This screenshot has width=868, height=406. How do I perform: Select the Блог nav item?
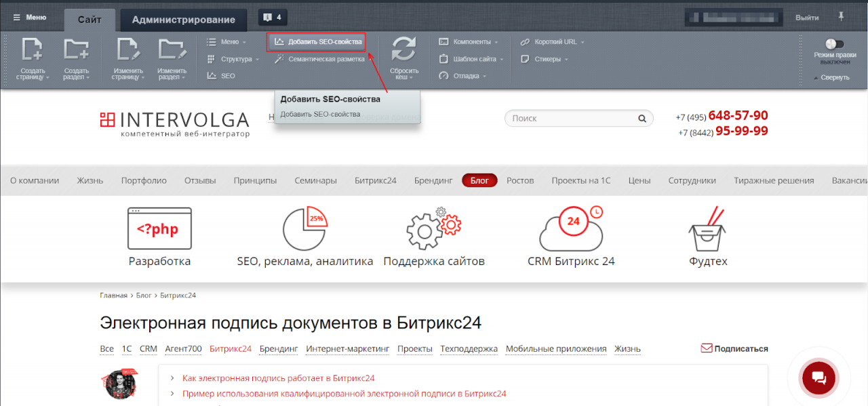coord(479,180)
